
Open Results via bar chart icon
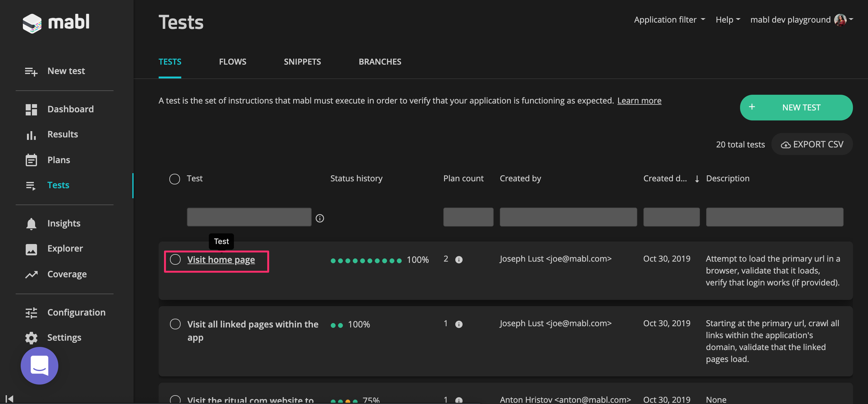(x=31, y=135)
